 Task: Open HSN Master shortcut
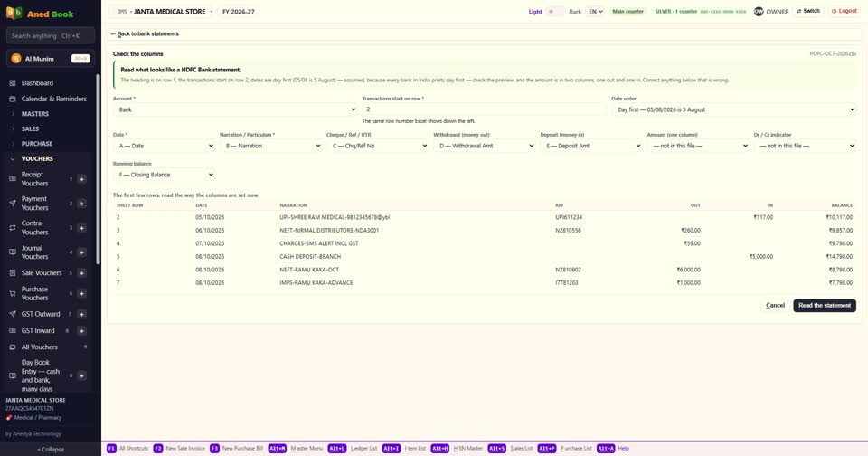pos(457,448)
